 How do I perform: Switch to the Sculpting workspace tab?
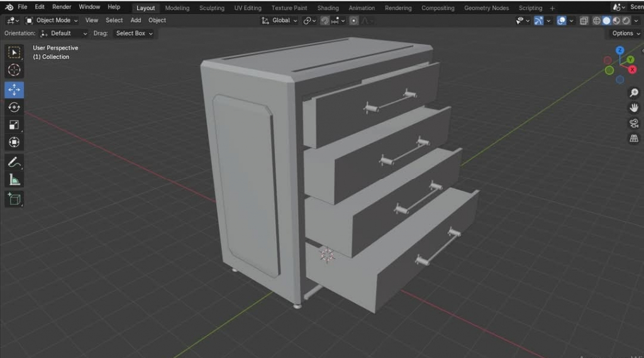coord(211,8)
